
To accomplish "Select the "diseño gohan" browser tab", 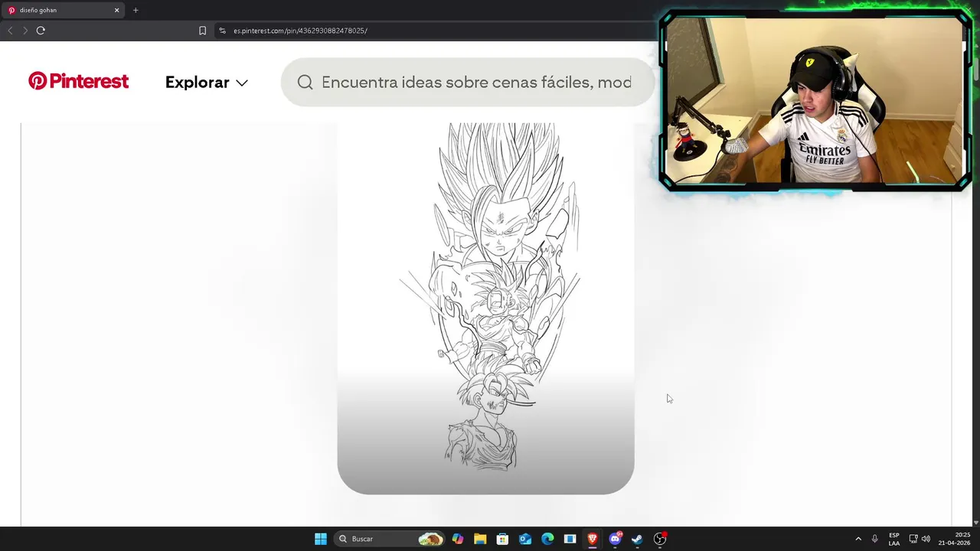I will [63, 10].
